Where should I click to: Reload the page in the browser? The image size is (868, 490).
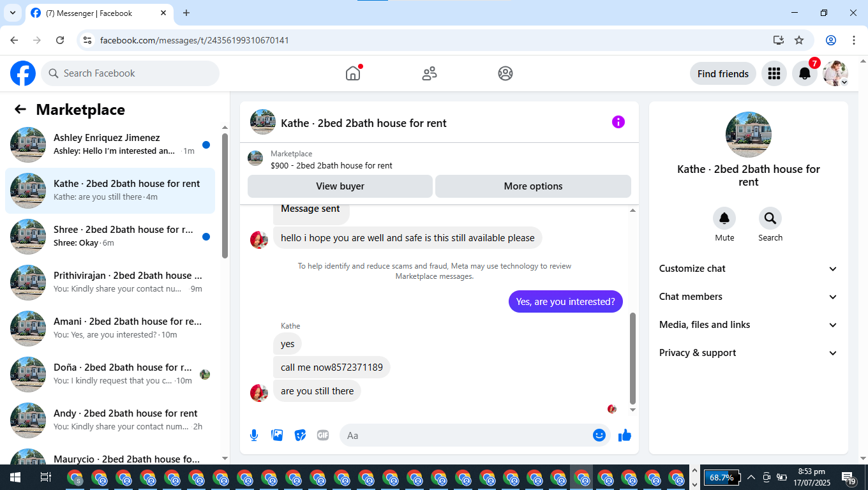click(x=60, y=40)
